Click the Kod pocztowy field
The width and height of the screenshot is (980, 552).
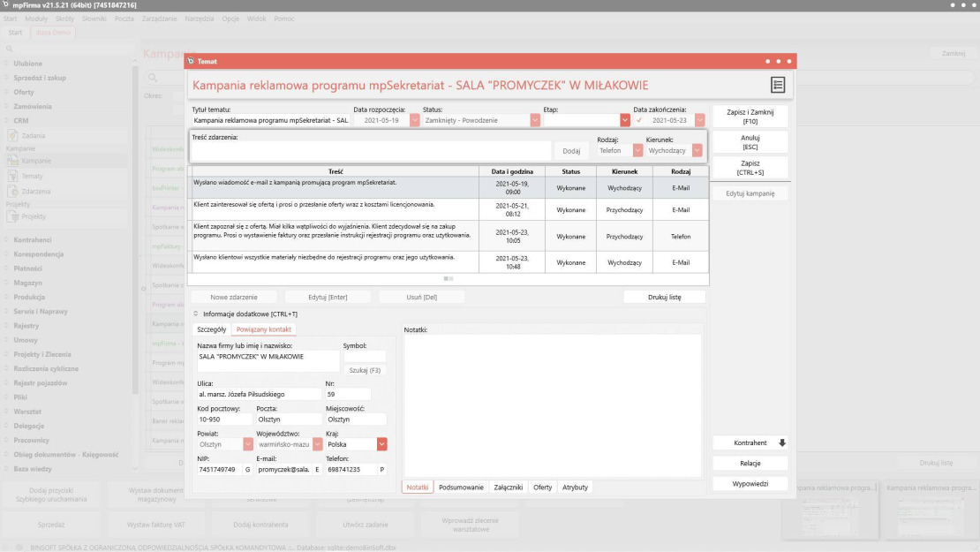pyautogui.click(x=224, y=420)
